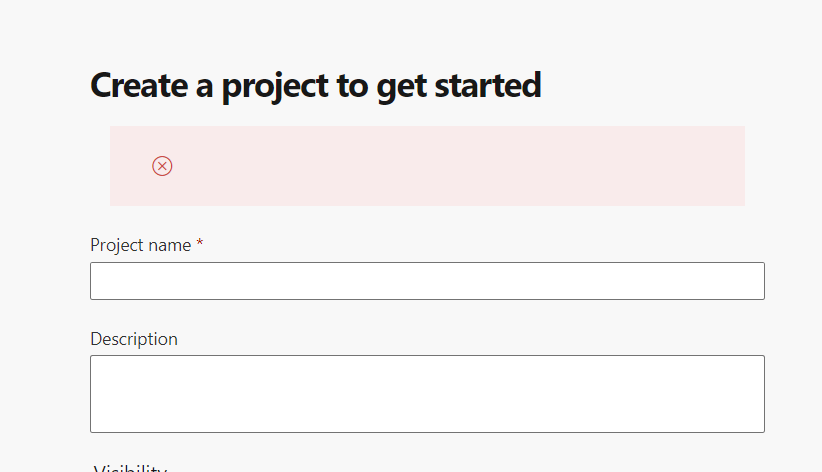Click the "Create a project to get started" heading

(x=316, y=86)
